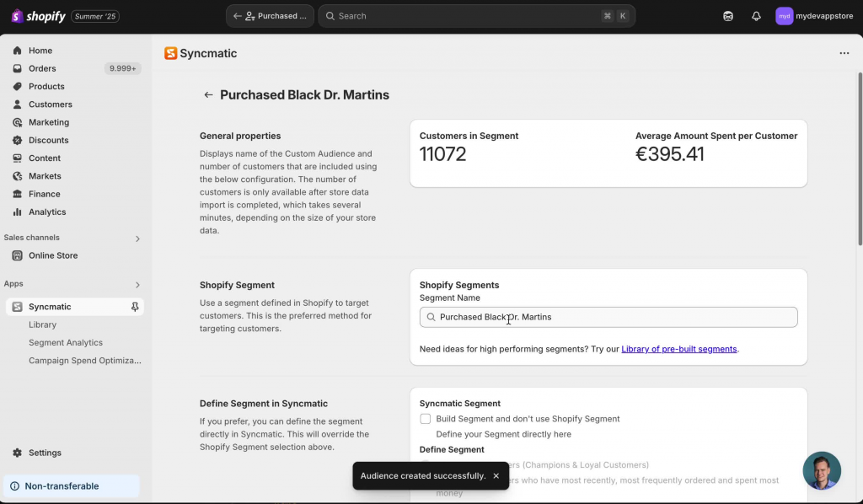863x504 pixels.
Task: Open the support chat avatar
Action: [x=821, y=470]
